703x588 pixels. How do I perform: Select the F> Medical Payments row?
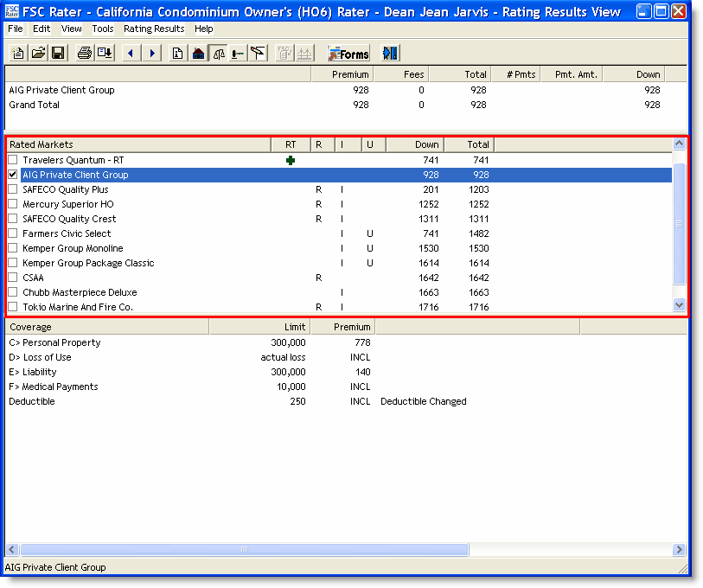(346, 387)
